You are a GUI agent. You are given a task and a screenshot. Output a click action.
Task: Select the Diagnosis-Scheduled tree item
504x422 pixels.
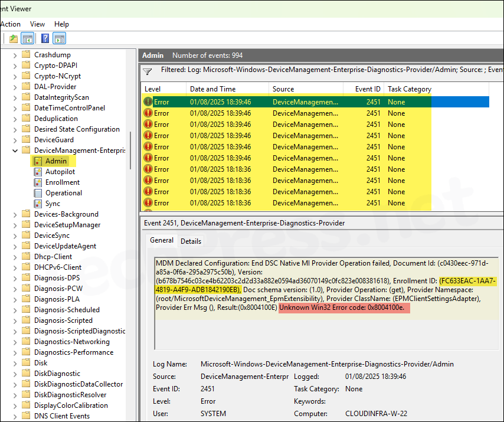67,309
